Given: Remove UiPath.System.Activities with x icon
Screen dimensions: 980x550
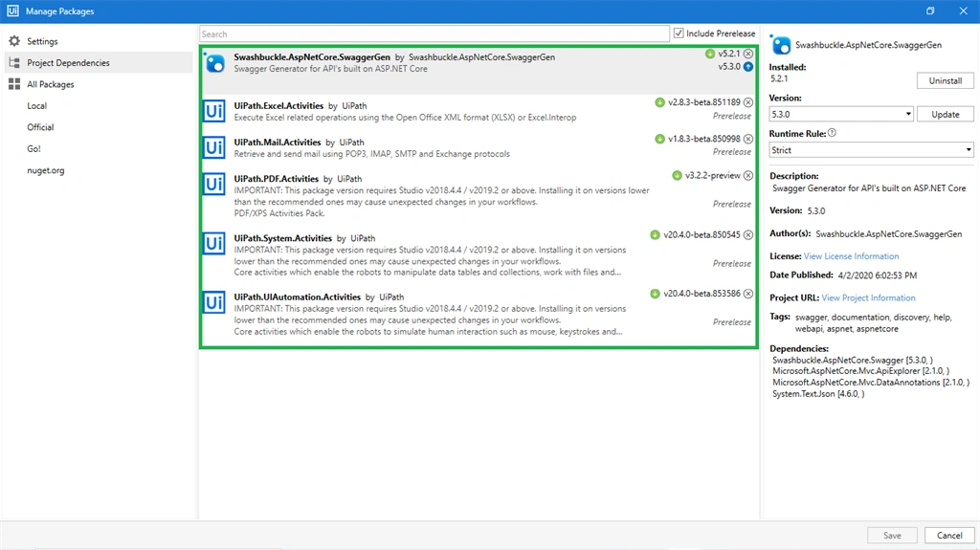Looking at the screenshot, I should [x=748, y=235].
